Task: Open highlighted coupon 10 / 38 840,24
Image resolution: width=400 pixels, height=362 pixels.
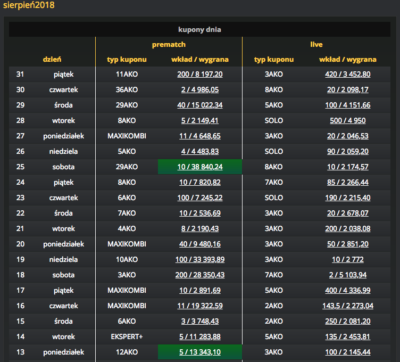Action: pos(200,167)
